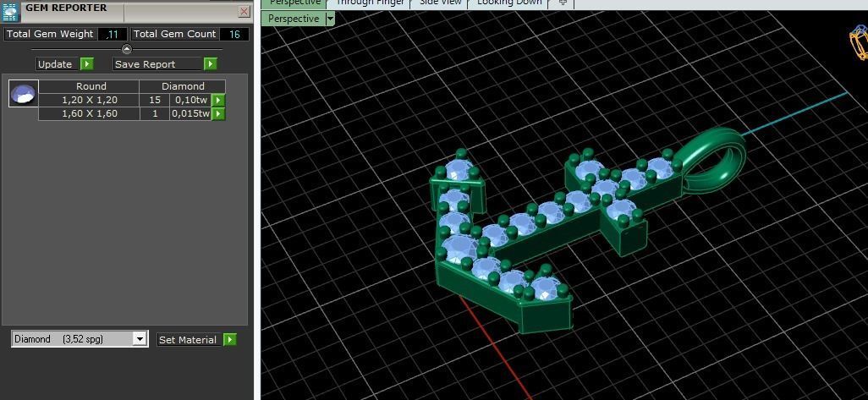Add a new viewport tab with plus
Image resolution: width=868 pixels, height=400 pixels.
[563, 3]
